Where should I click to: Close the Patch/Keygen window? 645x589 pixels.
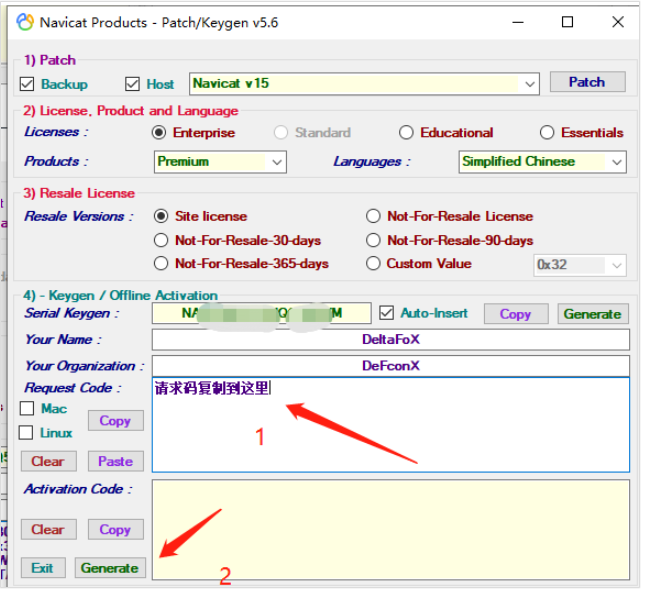pos(617,22)
